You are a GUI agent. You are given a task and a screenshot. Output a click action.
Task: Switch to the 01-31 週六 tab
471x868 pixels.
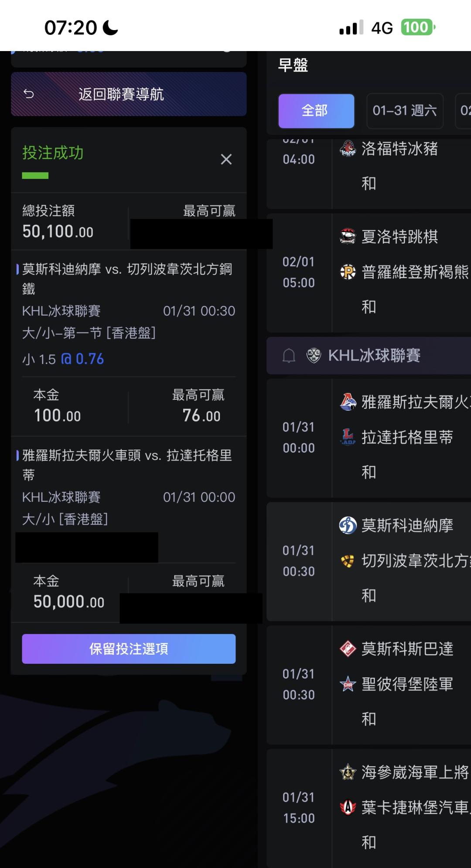405,111
